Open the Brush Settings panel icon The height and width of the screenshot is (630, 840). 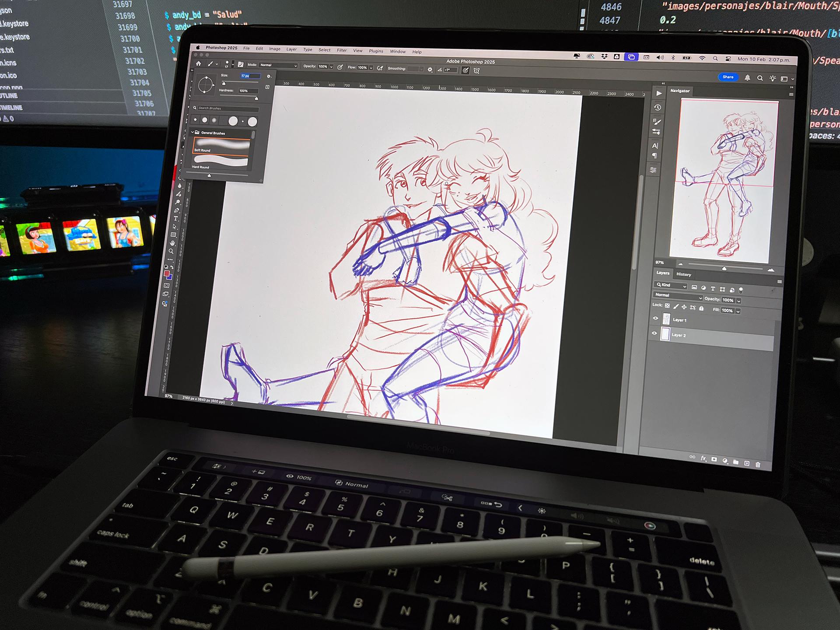pos(656,122)
